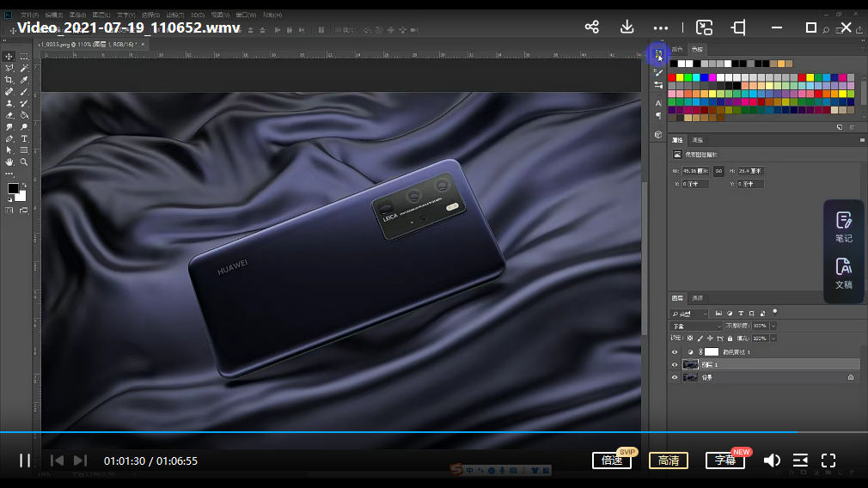Select the Rectangle shape tool
The width and height of the screenshot is (868, 488).
click(24, 150)
